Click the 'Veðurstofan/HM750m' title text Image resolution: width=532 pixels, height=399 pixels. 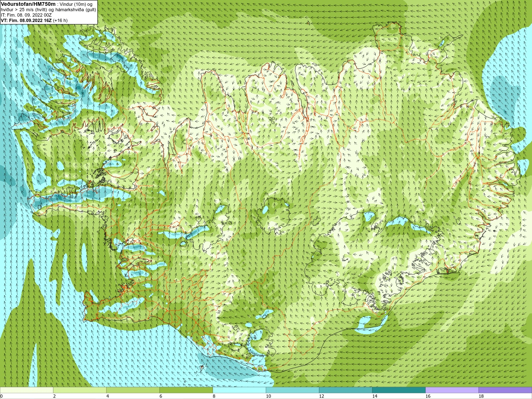(28, 4)
